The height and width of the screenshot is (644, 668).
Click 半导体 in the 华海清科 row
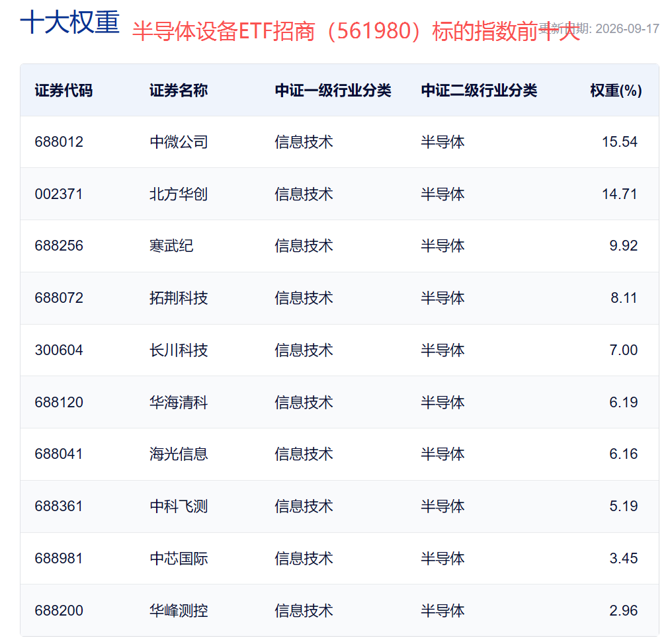point(442,402)
